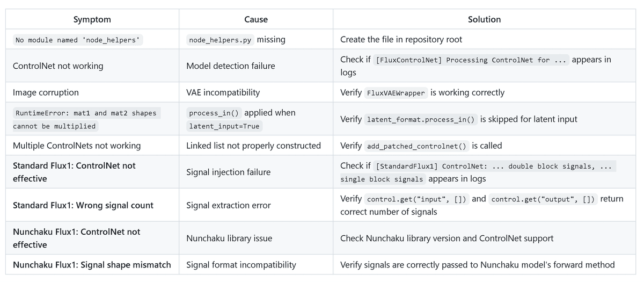Click the "VAE incompatibility" cause cell
The width and height of the screenshot is (644, 282).
pyautogui.click(x=223, y=92)
